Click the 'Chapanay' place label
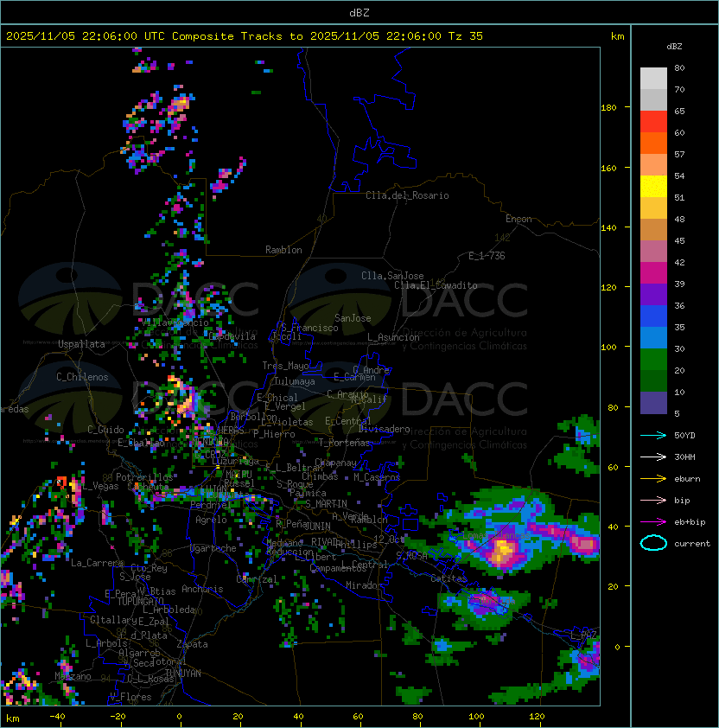 (x=335, y=463)
